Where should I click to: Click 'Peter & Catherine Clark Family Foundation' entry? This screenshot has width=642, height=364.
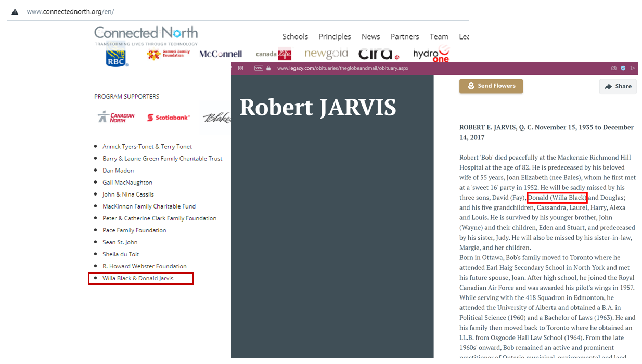click(159, 218)
